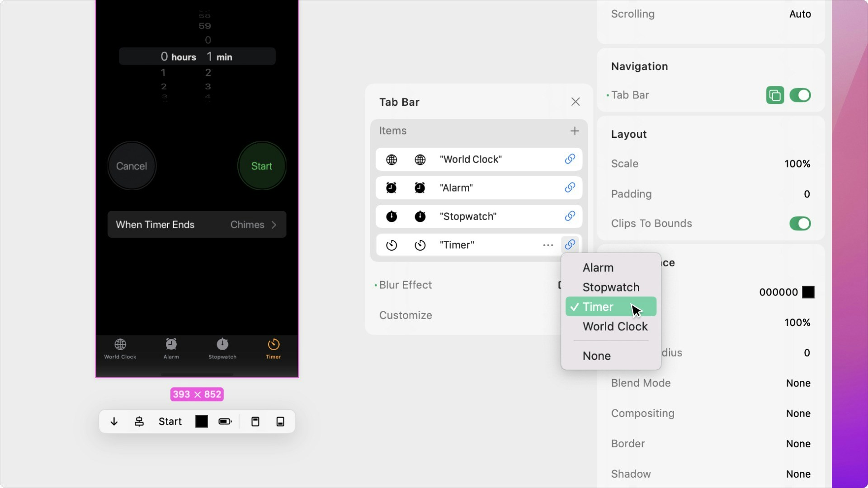Screen dimensions: 868x488
Task: Change the Scrolling Auto setting
Action: click(800, 14)
